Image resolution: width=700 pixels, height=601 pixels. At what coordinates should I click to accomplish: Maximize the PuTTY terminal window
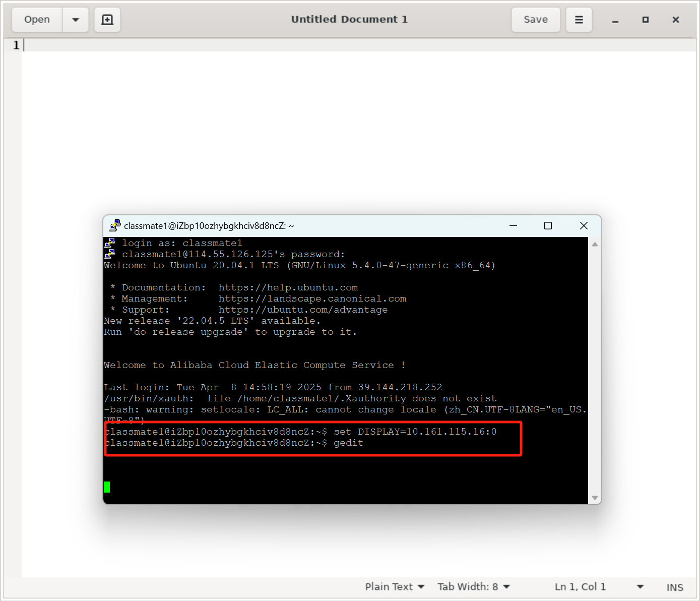pos(548,226)
